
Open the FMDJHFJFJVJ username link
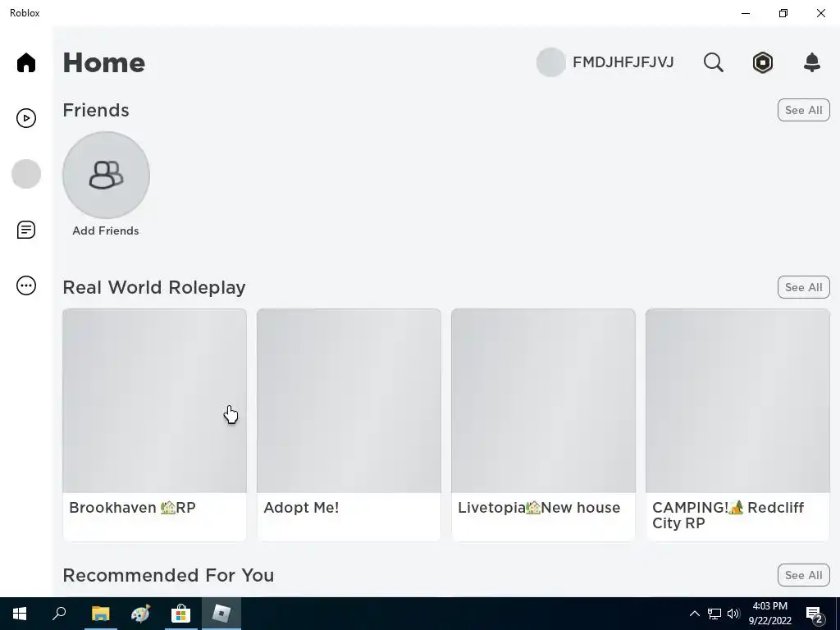(623, 62)
